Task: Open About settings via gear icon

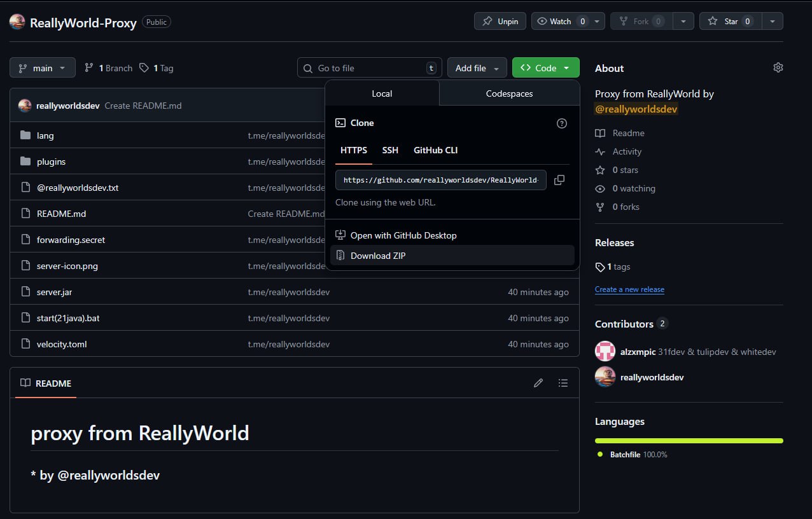Action: [778, 67]
